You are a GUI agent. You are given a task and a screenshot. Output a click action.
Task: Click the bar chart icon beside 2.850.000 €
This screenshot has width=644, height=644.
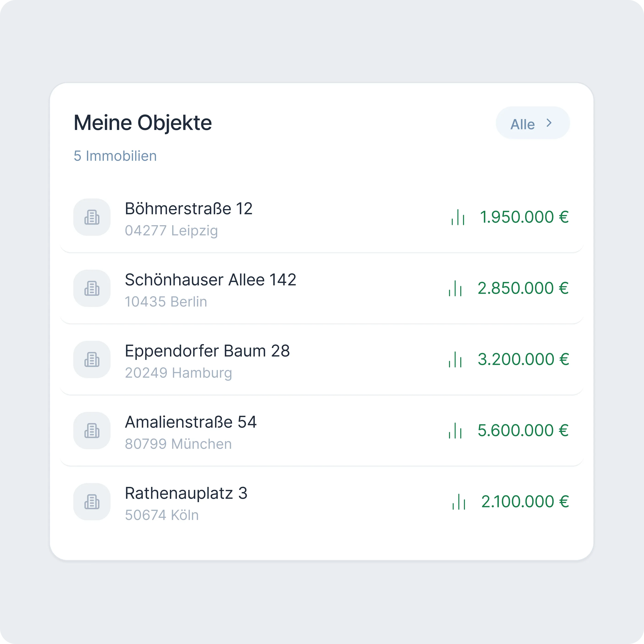455,288
